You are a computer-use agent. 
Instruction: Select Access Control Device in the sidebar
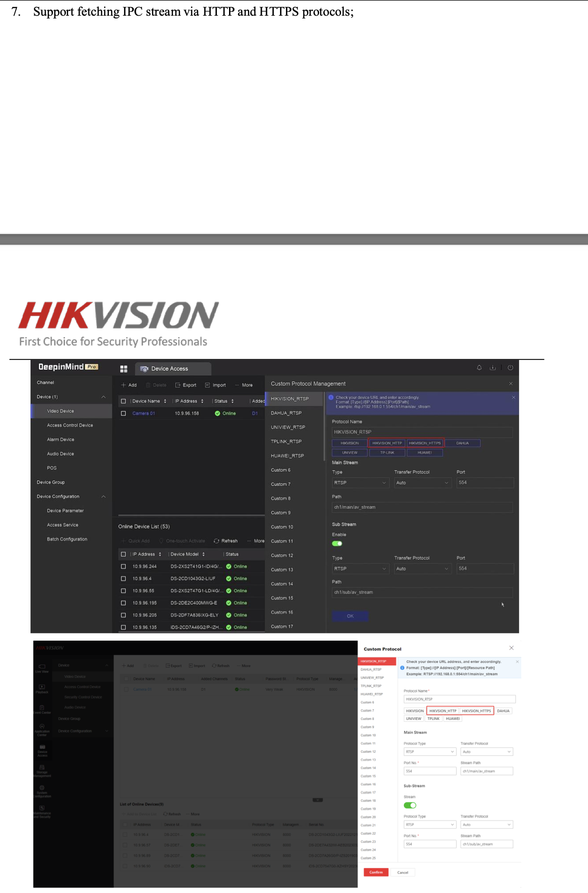pyautogui.click(x=70, y=425)
